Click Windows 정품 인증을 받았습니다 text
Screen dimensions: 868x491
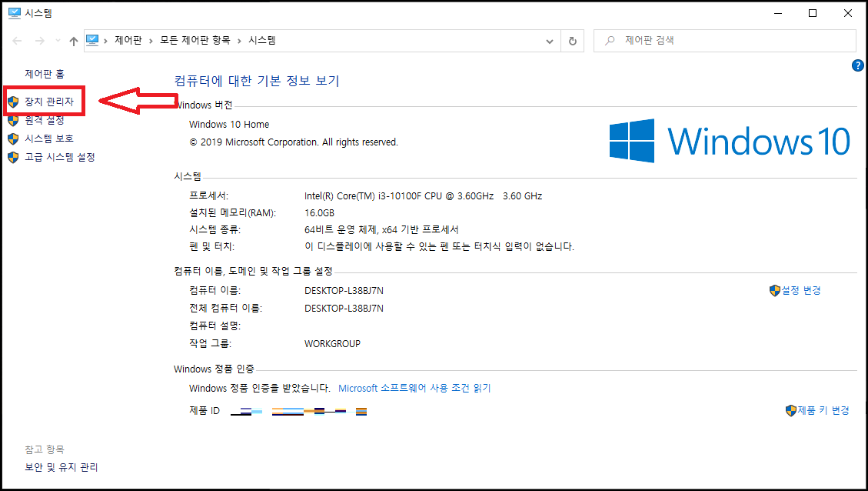pyautogui.click(x=260, y=388)
